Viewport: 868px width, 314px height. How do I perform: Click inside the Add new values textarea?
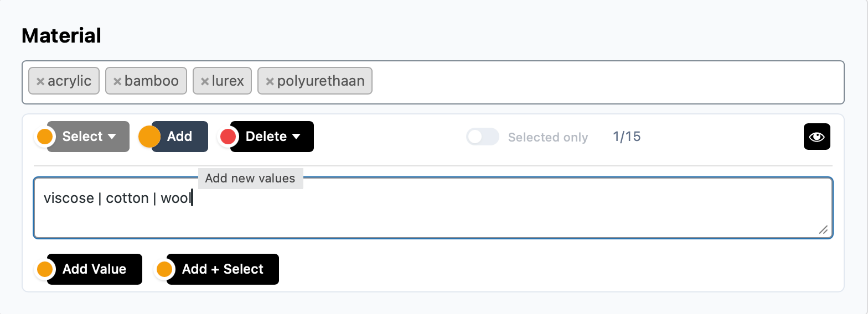(x=432, y=216)
